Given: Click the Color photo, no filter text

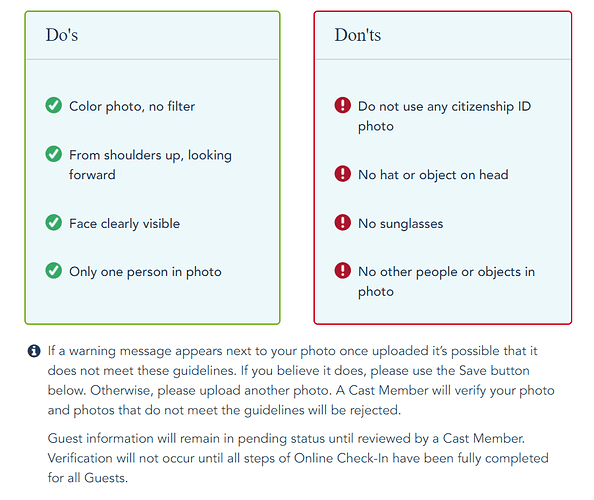Looking at the screenshot, I should pyautogui.click(x=132, y=106).
